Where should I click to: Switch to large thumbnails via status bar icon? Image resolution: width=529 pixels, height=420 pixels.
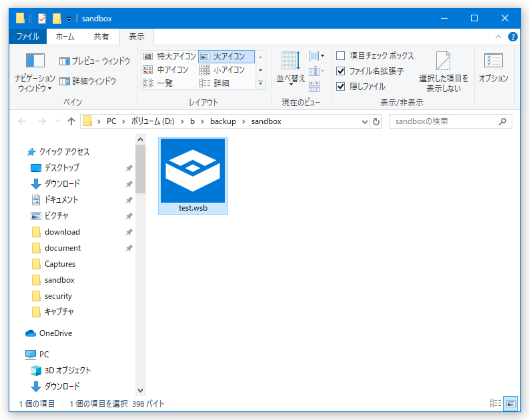(x=511, y=403)
